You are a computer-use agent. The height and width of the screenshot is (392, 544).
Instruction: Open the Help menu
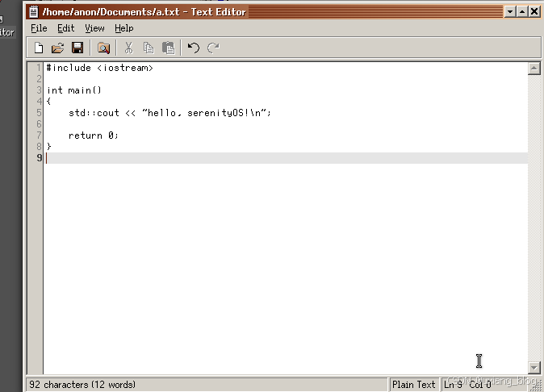[x=123, y=28]
